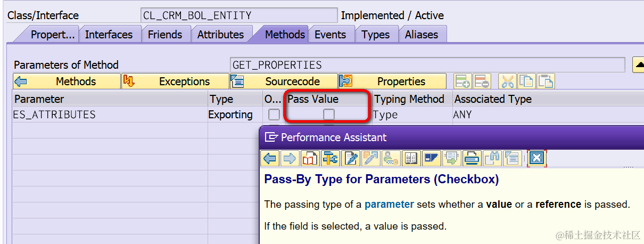Open the Sourcecode button

[284, 82]
